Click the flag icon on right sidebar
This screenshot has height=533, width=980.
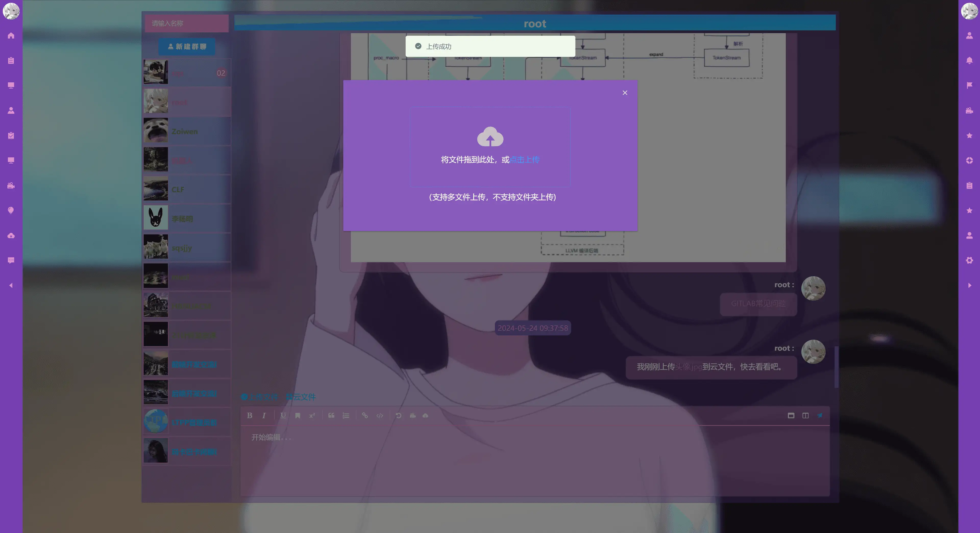point(969,85)
